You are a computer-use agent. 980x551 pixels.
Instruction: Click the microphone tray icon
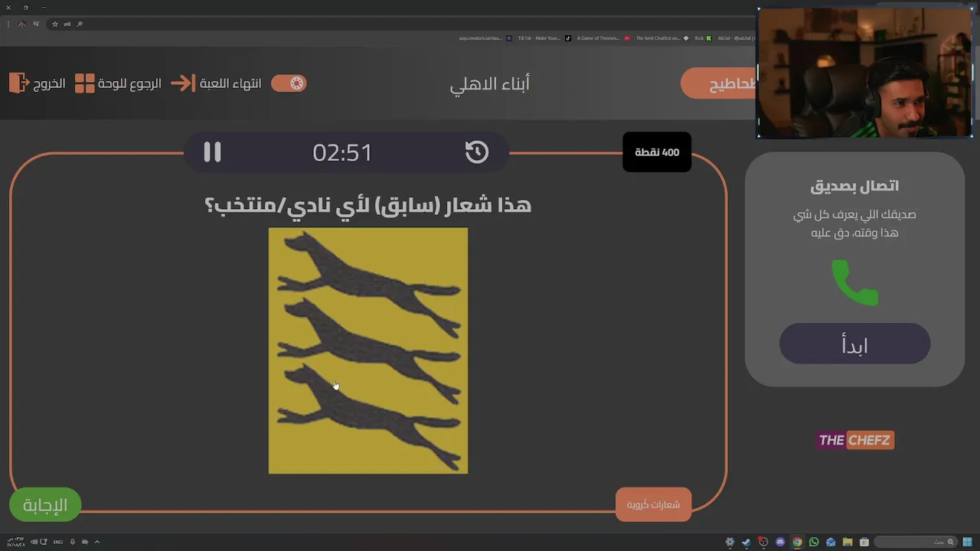(73, 542)
